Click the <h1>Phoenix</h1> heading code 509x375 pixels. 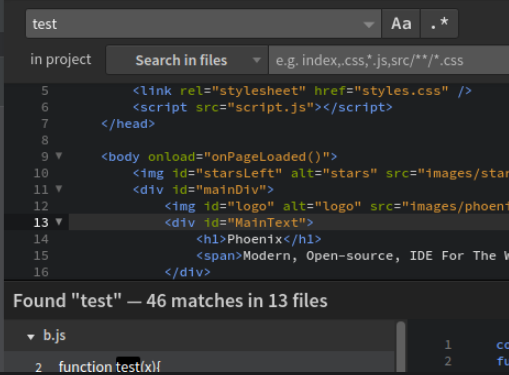click(x=259, y=239)
